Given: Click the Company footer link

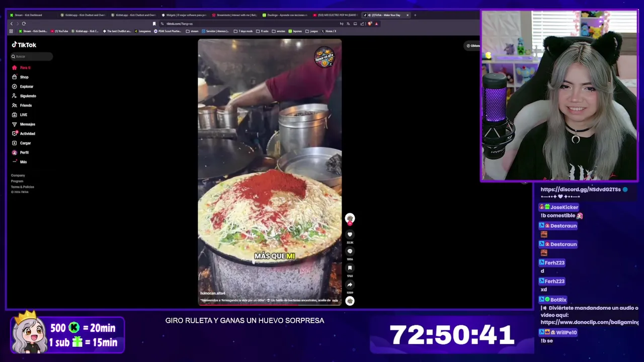Looking at the screenshot, I should pyautogui.click(x=18, y=175).
